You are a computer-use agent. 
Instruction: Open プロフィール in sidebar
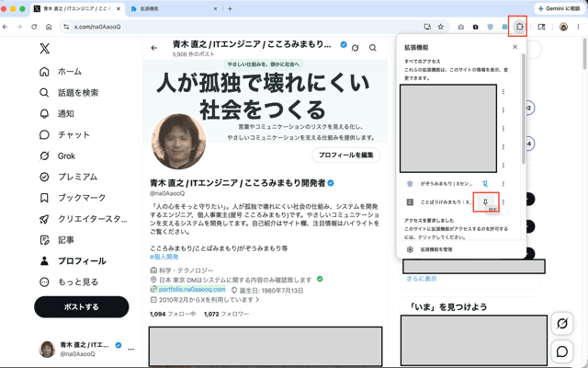click(73, 261)
